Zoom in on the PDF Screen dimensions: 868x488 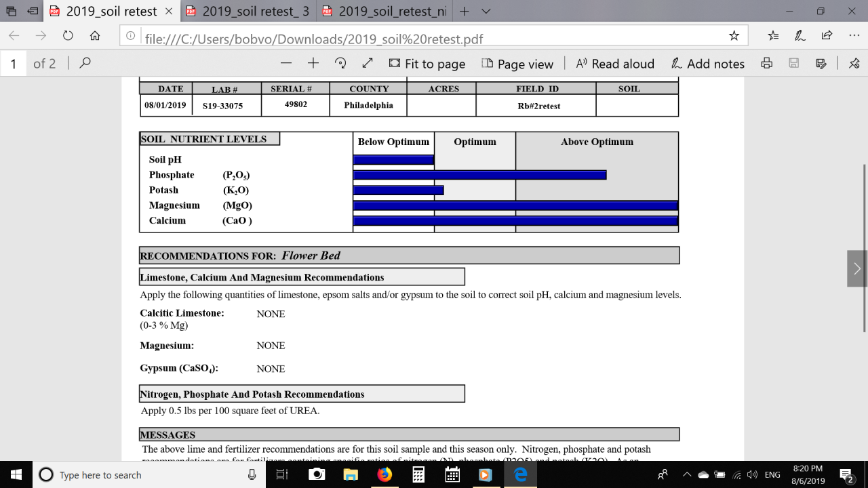[313, 63]
